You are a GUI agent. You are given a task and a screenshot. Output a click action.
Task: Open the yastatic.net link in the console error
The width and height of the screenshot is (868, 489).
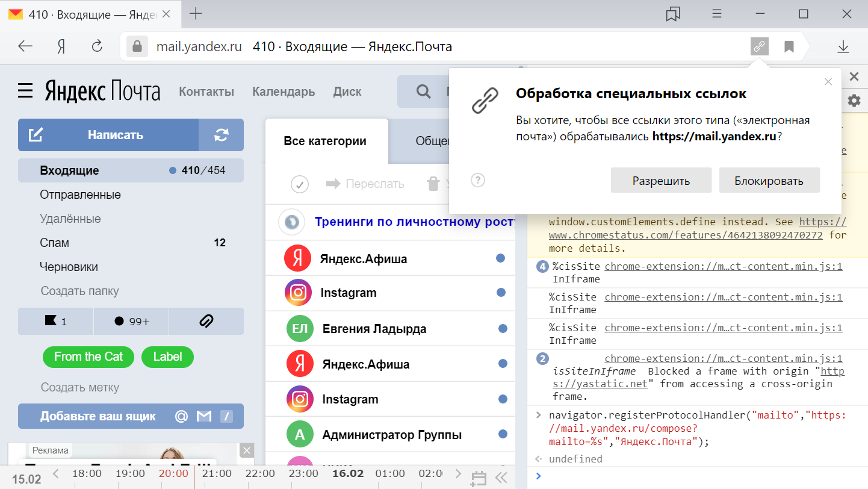pos(698,378)
